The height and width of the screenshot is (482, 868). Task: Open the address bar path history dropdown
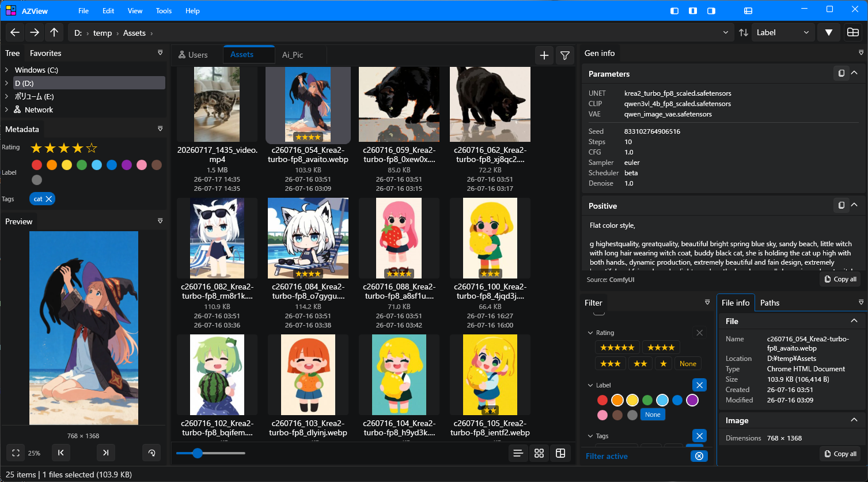click(x=726, y=33)
